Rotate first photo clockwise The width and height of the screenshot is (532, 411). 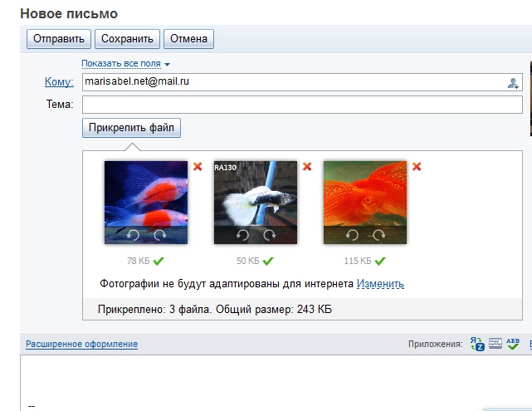(159, 235)
